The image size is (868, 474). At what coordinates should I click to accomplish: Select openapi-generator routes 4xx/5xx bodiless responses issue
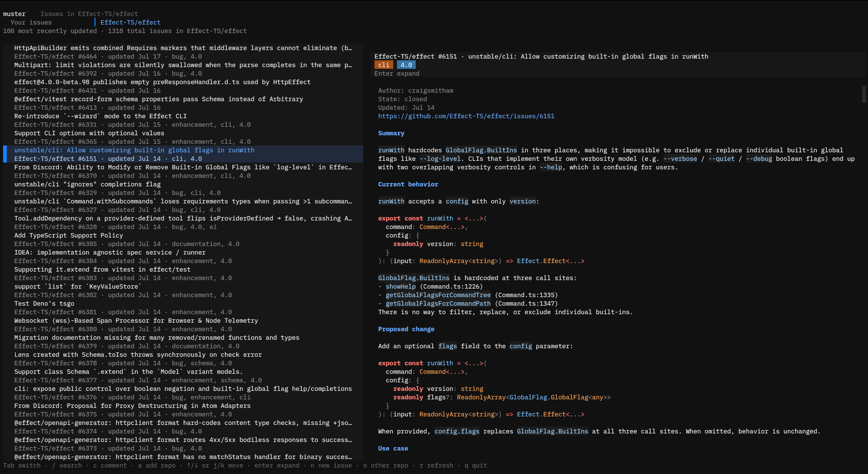(x=183, y=444)
